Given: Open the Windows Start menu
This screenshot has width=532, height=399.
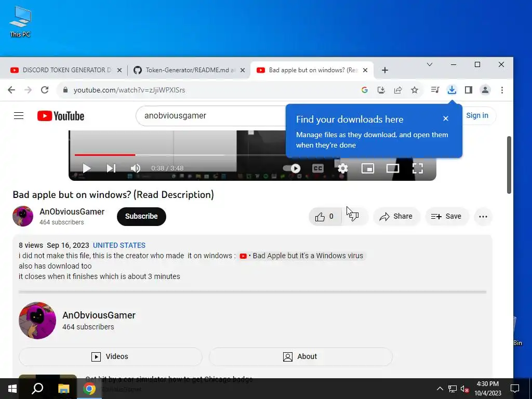Looking at the screenshot, I should point(12,389).
